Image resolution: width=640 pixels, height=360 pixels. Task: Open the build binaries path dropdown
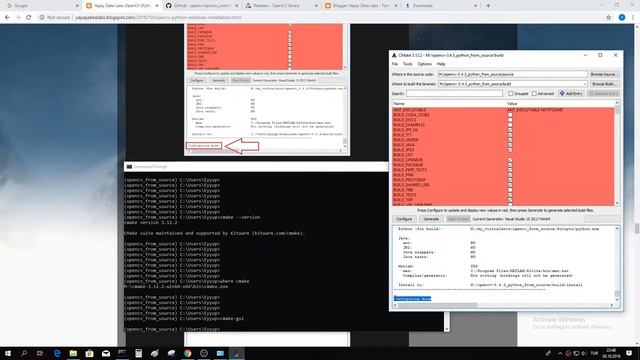tap(585, 84)
